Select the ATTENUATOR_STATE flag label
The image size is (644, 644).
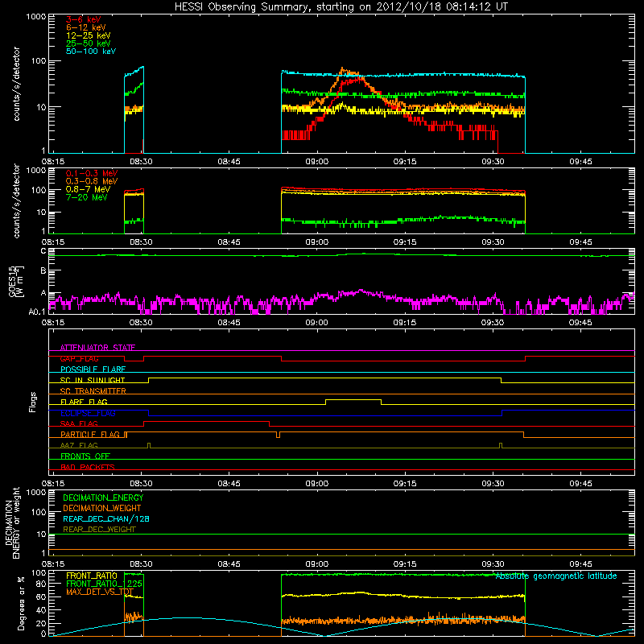point(97,348)
